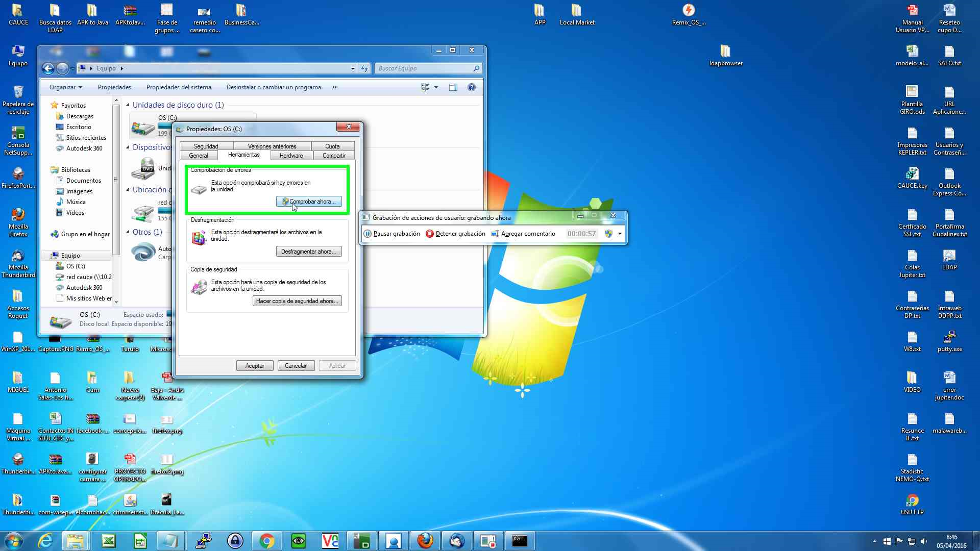Screen dimensions: 980x551
Task: Collapse the Otros group
Action: tap(128, 232)
